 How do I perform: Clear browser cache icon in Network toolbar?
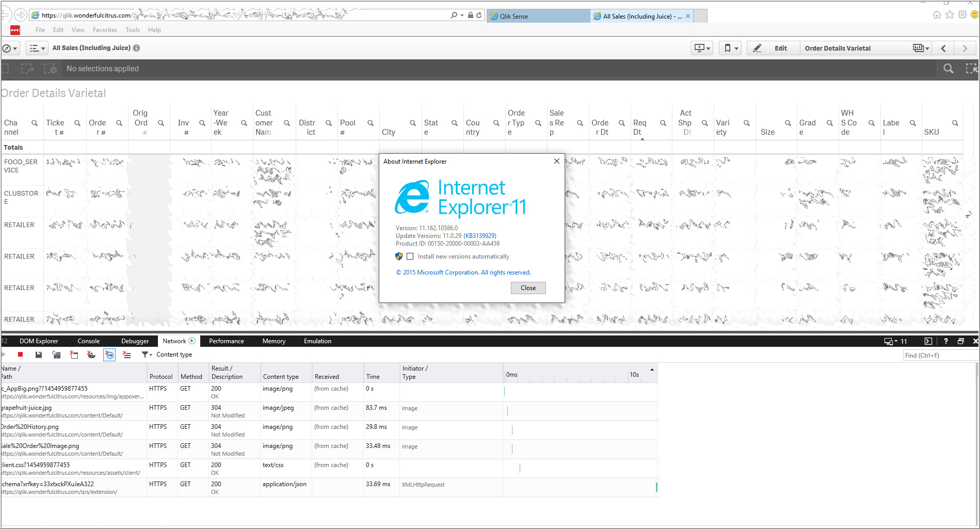pyautogui.click(x=74, y=355)
